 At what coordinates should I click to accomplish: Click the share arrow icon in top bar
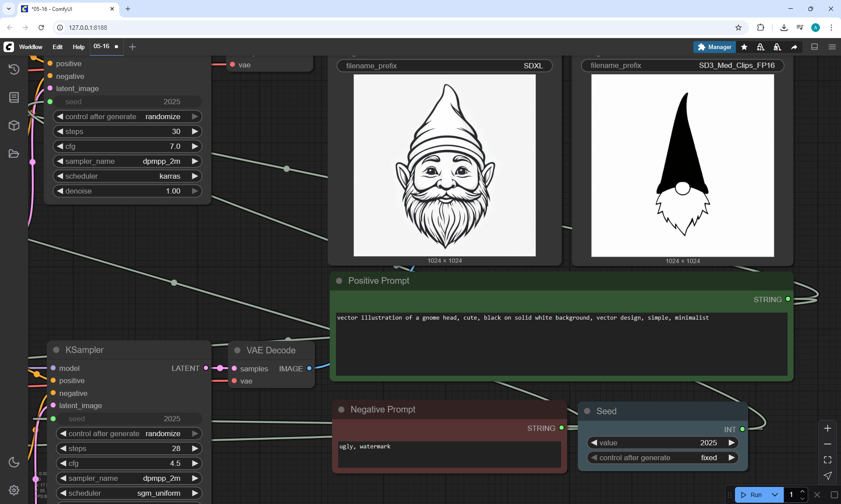(794, 47)
